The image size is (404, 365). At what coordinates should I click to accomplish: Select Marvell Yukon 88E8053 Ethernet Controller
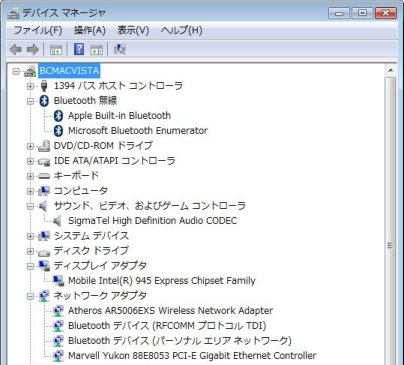click(192, 356)
